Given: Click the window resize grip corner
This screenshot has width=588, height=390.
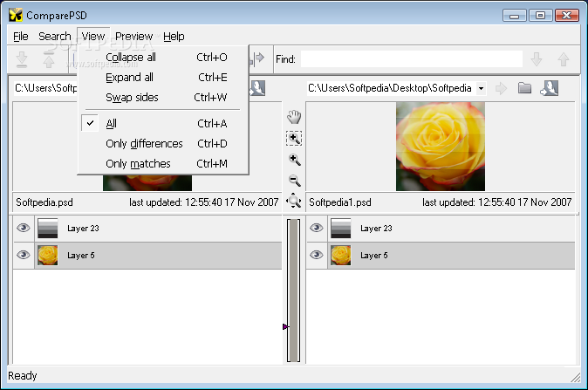Looking at the screenshot, I should point(575,377).
